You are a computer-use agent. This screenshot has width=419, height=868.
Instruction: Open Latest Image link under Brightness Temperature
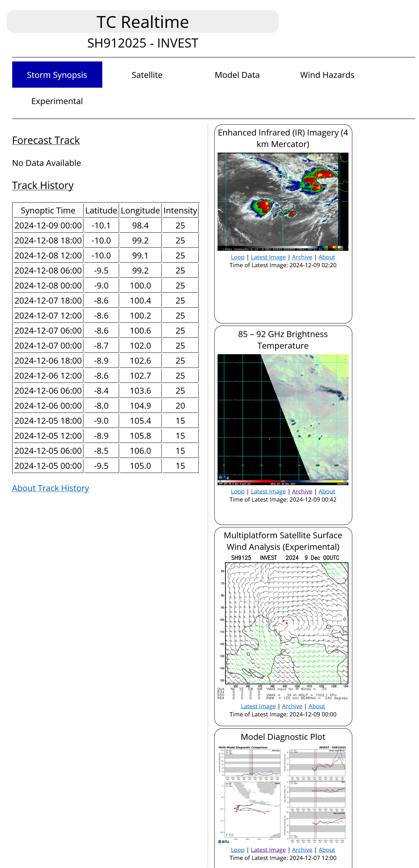tap(268, 491)
